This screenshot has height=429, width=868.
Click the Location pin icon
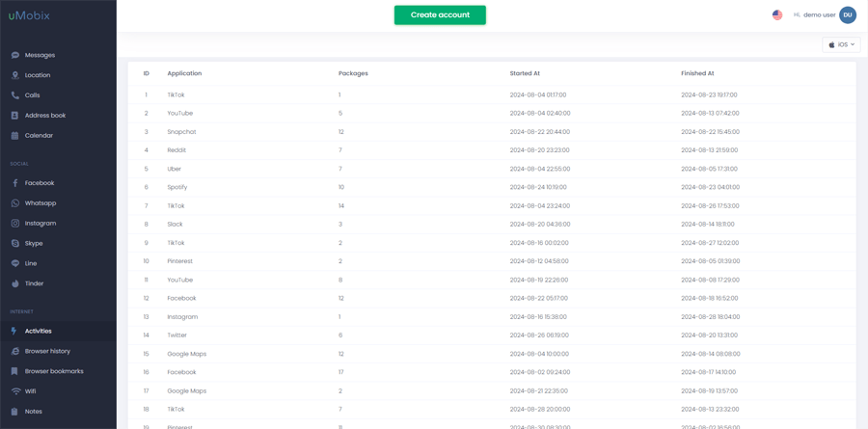click(x=14, y=75)
